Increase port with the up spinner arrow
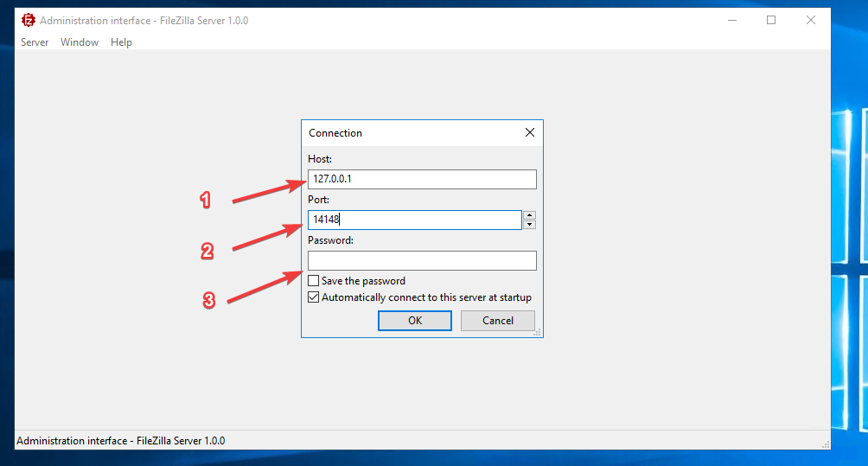The height and width of the screenshot is (466, 868). 530,215
